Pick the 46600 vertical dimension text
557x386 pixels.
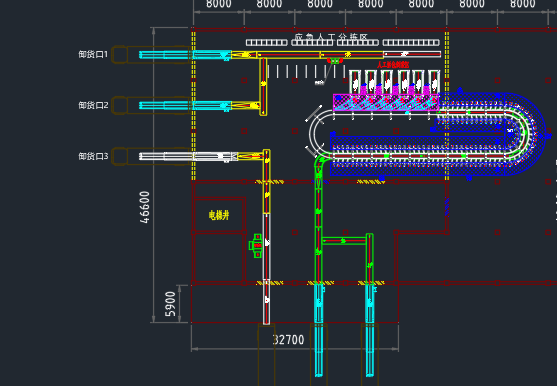pyautogui.click(x=145, y=207)
